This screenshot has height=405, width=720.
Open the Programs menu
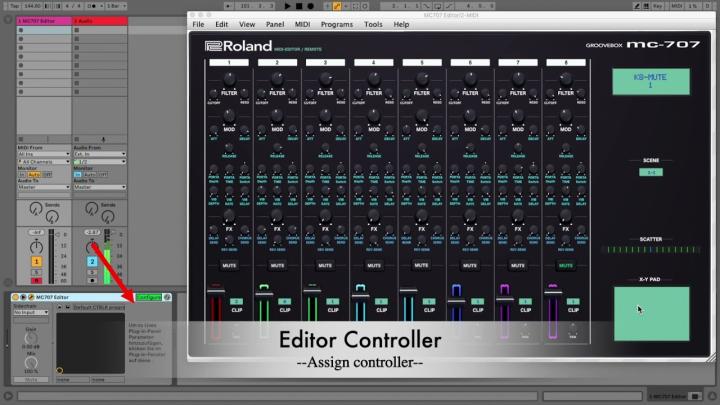click(x=337, y=24)
